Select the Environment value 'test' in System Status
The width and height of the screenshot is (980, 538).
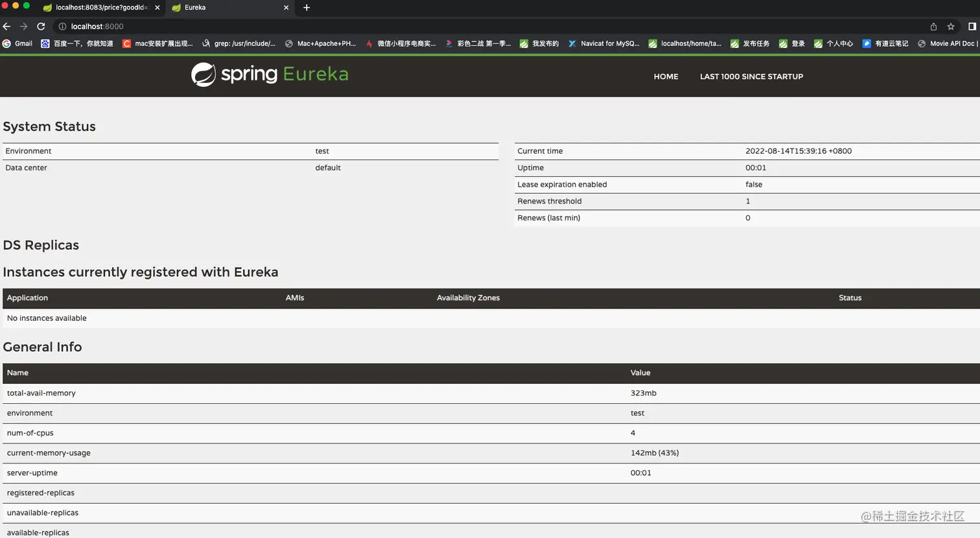point(322,151)
